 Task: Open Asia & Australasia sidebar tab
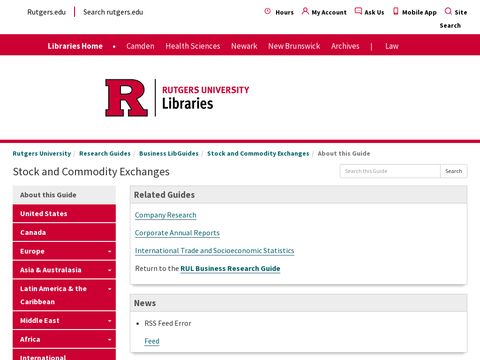point(64,270)
